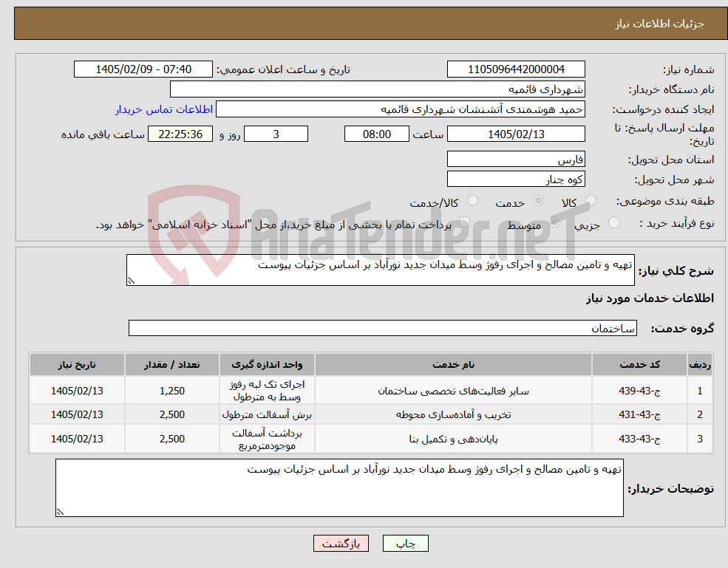Click the Islamic treasury payment note text
This screenshot has width=728, height=568.
click(x=273, y=225)
